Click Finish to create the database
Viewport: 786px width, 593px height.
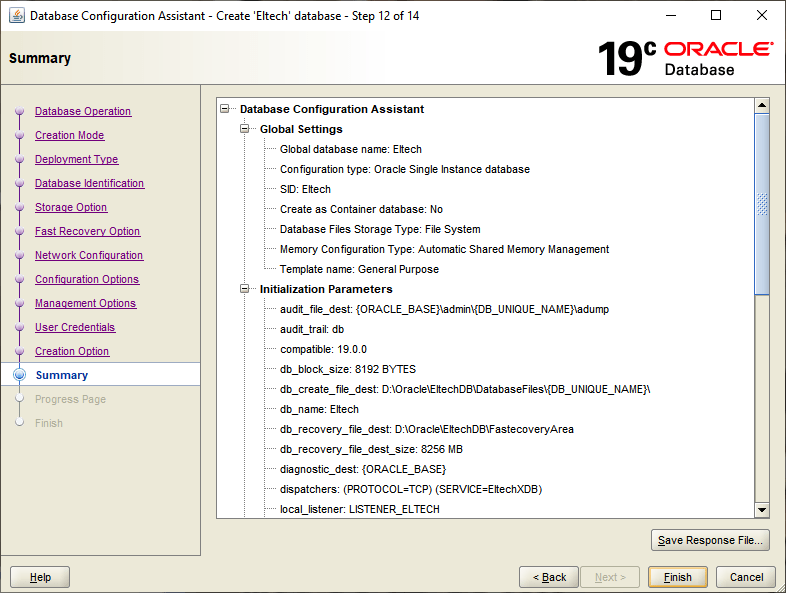(x=678, y=577)
